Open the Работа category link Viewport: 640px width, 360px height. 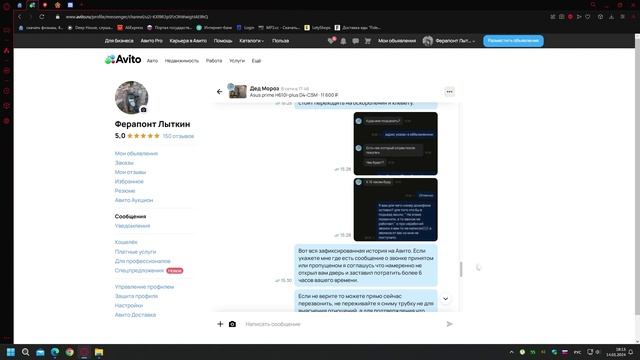click(x=214, y=61)
